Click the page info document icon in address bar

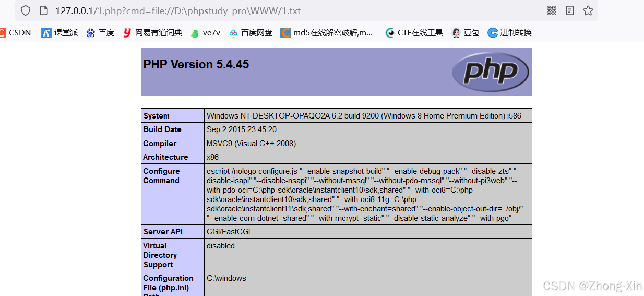(x=44, y=10)
